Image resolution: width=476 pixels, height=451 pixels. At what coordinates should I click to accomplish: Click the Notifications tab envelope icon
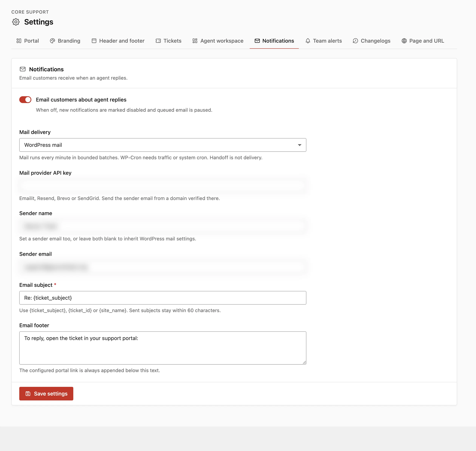click(x=257, y=41)
